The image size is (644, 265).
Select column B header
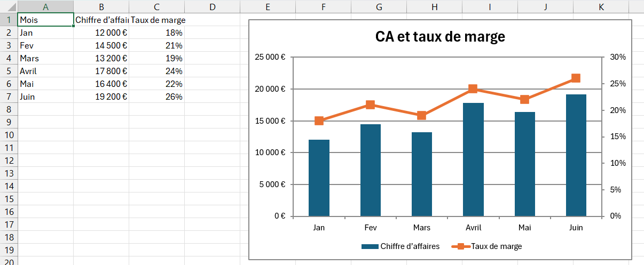(x=101, y=6)
